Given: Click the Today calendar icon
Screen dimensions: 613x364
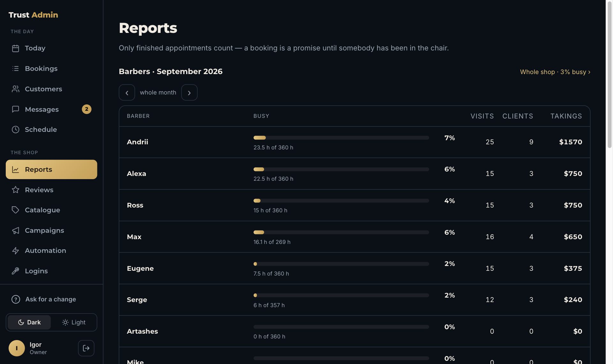Looking at the screenshot, I should click(x=15, y=48).
